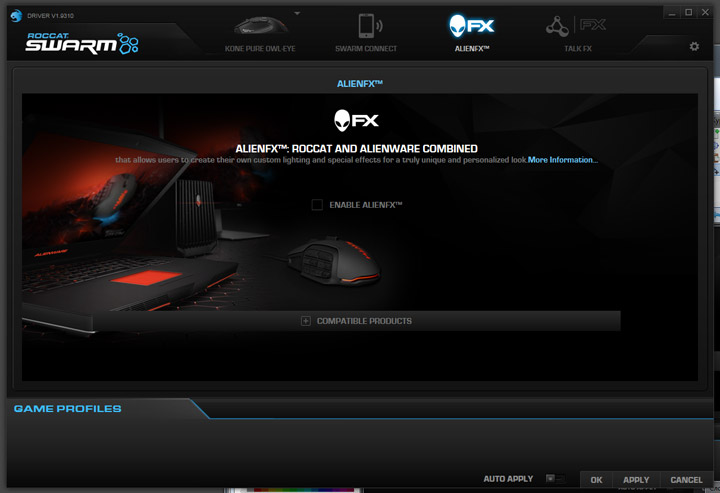This screenshot has width=720, height=493.
Task: Click the Driver V1.9310 version text
Action: (51, 16)
